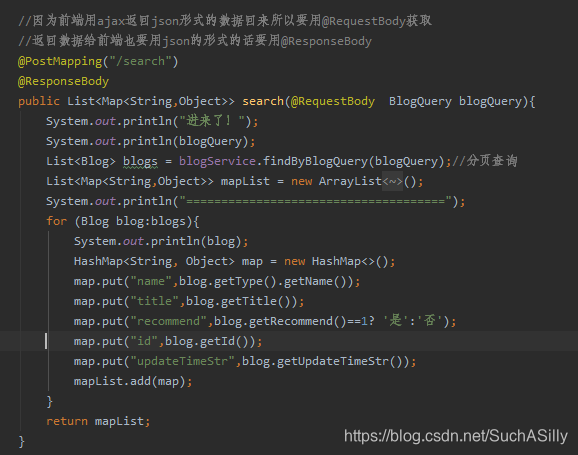This screenshot has height=455, width=578.
Task: Click the second comment line about json
Action: point(195,41)
